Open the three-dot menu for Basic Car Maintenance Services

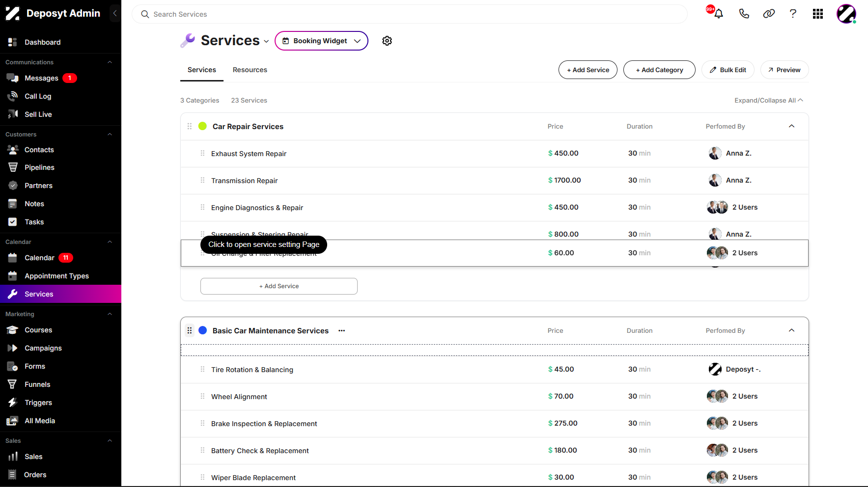(342, 331)
